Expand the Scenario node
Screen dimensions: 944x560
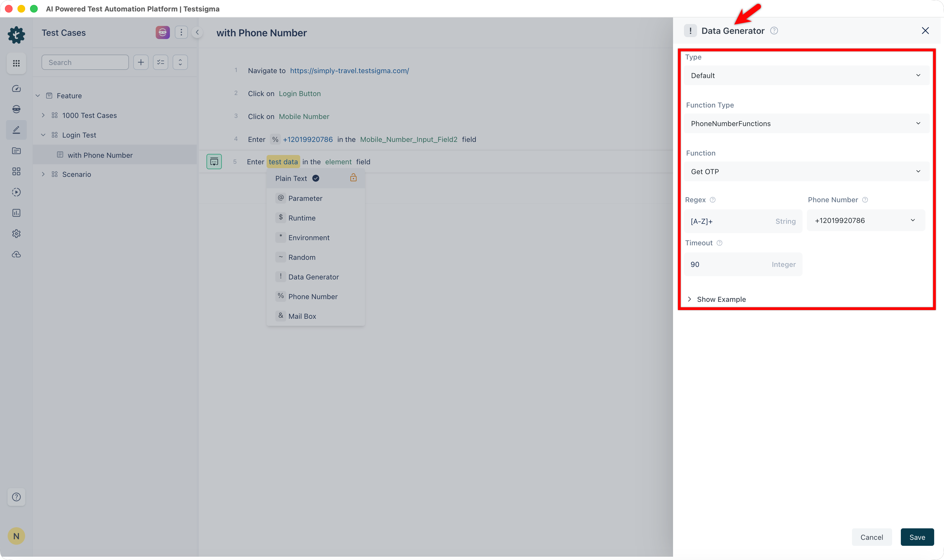43,174
